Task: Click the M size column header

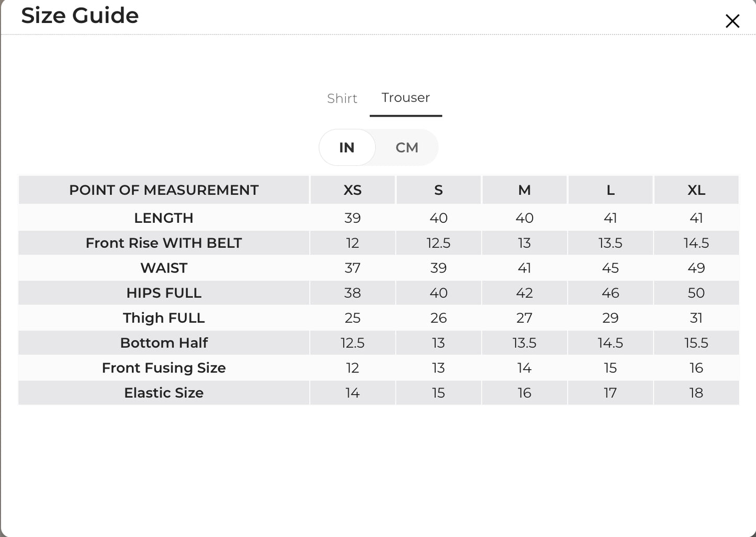Action: coord(524,190)
